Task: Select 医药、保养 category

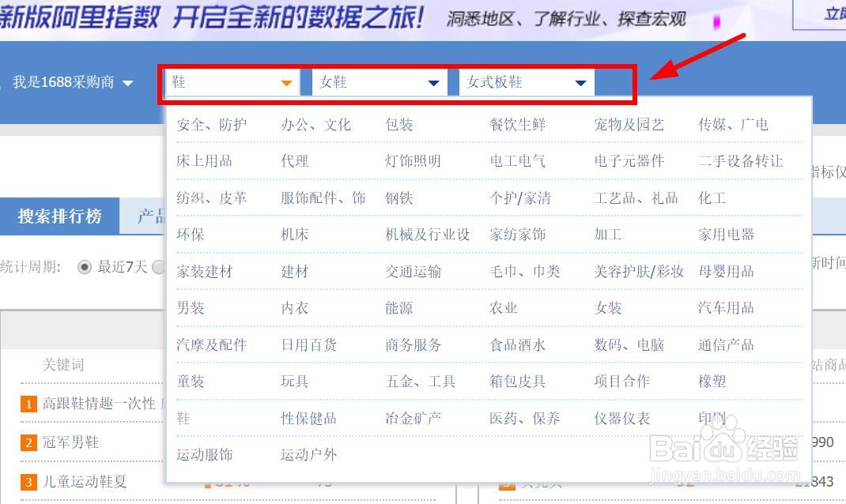Action: pyautogui.click(x=524, y=419)
